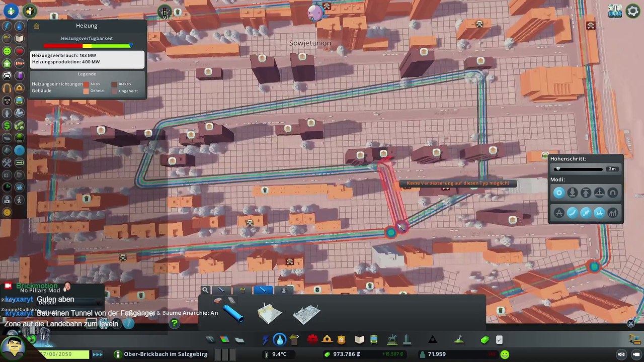Show the Land value dollar info view
Viewport: 644px width, 362px height.
tap(7, 125)
